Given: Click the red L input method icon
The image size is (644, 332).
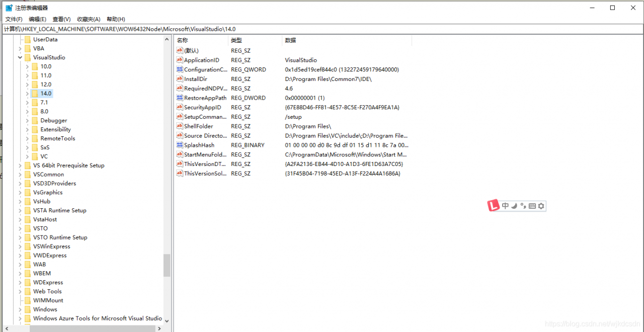Looking at the screenshot, I should pyautogui.click(x=494, y=205).
